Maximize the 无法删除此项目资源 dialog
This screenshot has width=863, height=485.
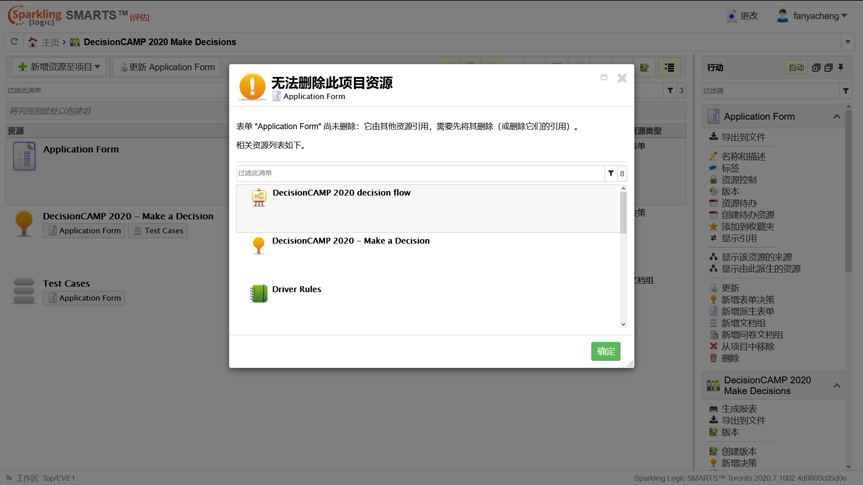pos(604,77)
